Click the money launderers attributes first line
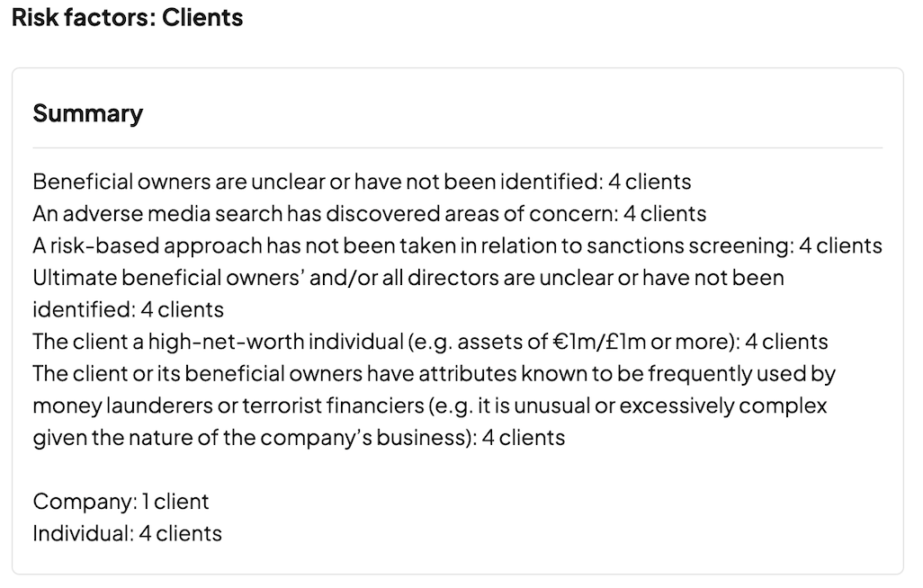This screenshot has width=923, height=588. [x=435, y=373]
